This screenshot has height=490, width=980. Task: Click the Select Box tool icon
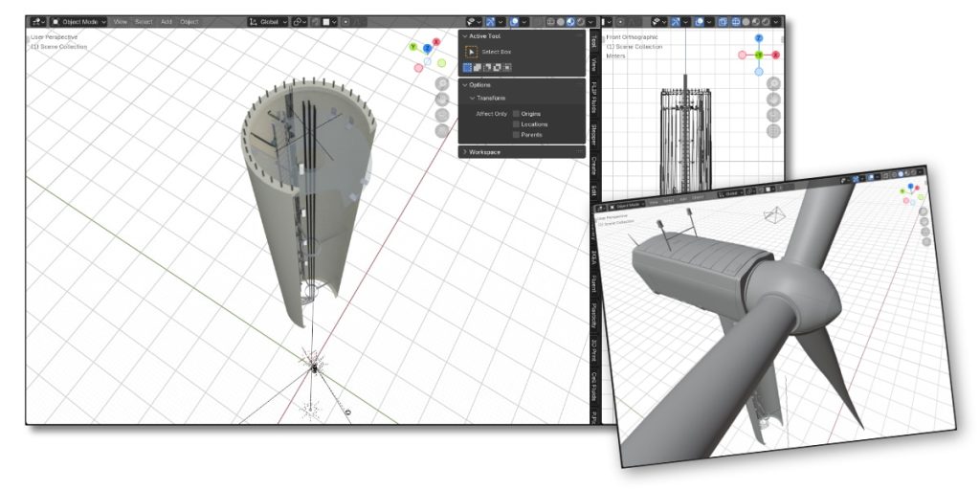(x=471, y=53)
